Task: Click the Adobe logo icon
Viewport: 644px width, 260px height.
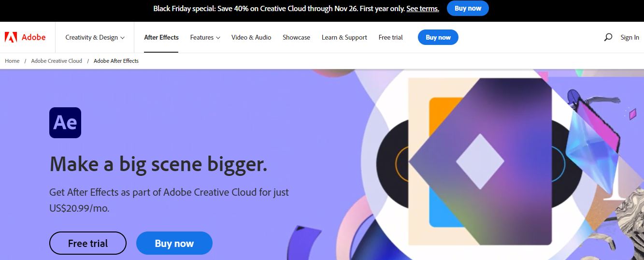Action: coord(11,37)
